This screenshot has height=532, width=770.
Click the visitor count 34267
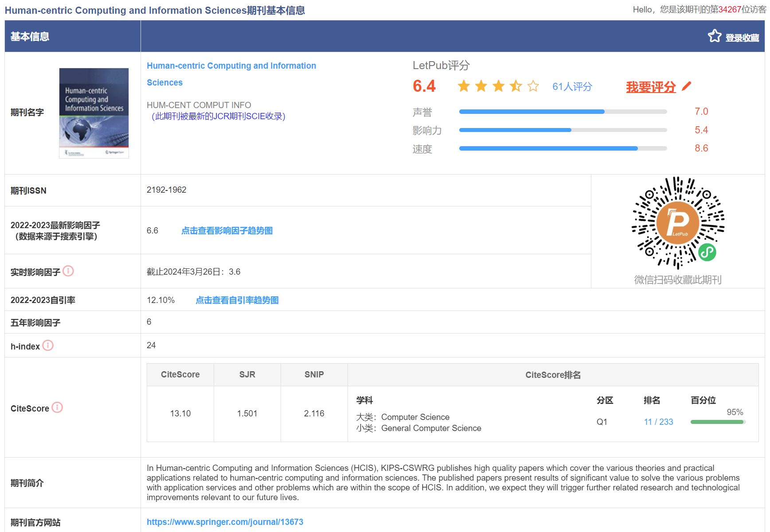730,10
